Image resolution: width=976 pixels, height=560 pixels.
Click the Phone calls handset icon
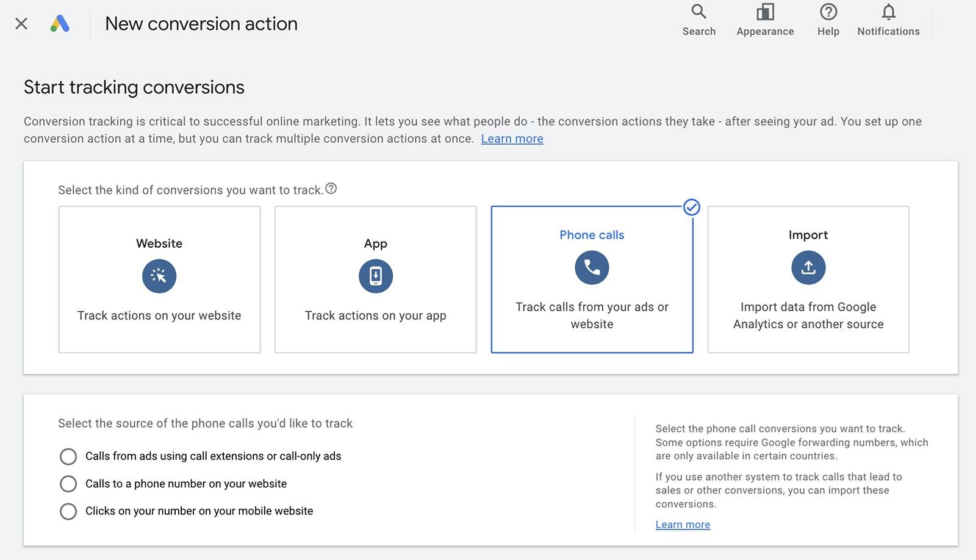coord(592,267)
